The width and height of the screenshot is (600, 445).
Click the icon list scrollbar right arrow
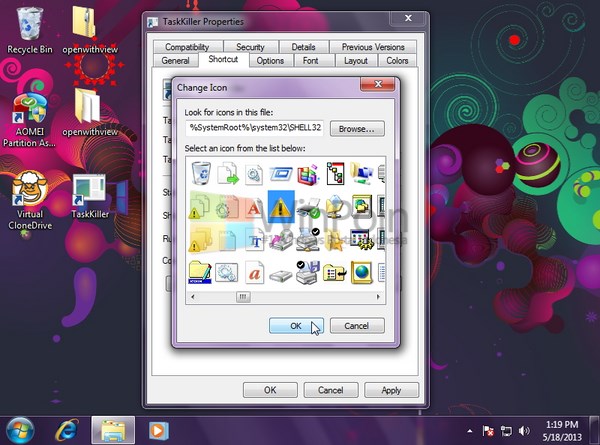[378, 297]
